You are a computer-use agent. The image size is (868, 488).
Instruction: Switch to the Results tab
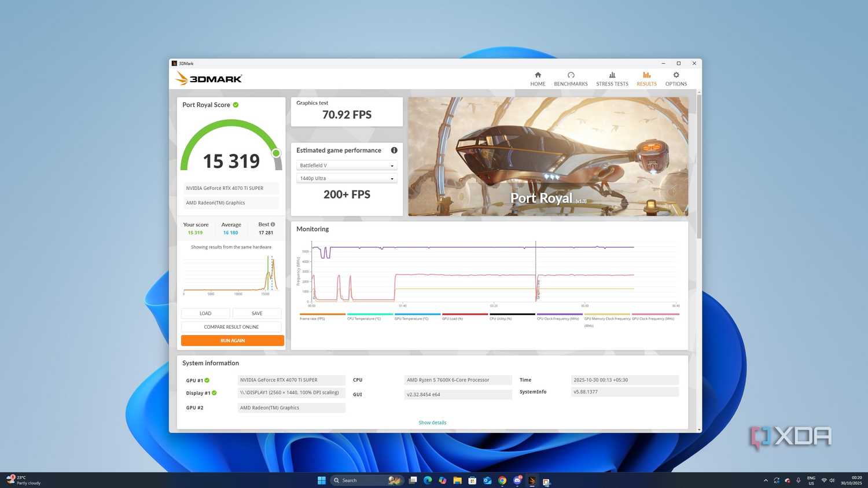click(646, 79)
